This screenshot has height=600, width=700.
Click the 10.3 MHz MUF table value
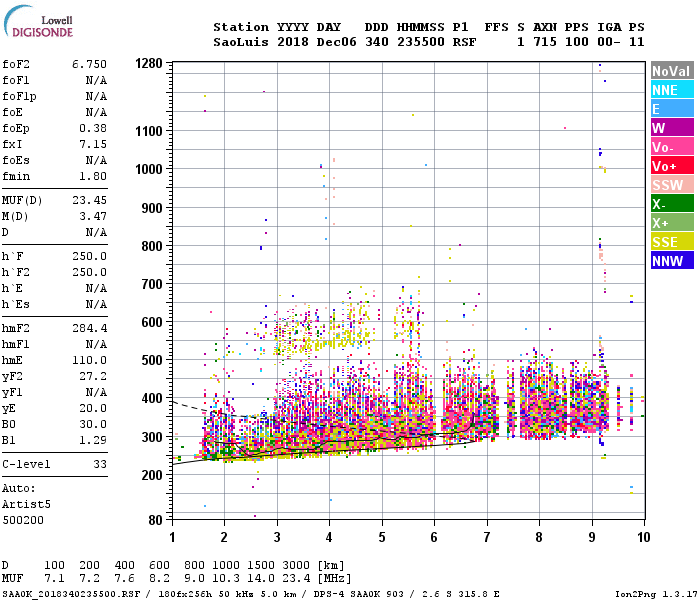[226, 579]
